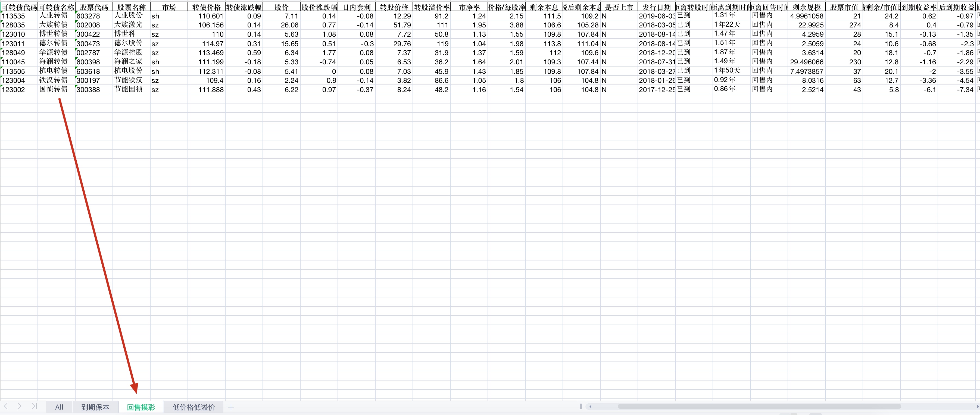Add a new sheet with plus icon
Image resolution: width=980 pixels, height=415 pixels.
click(231, 407)
